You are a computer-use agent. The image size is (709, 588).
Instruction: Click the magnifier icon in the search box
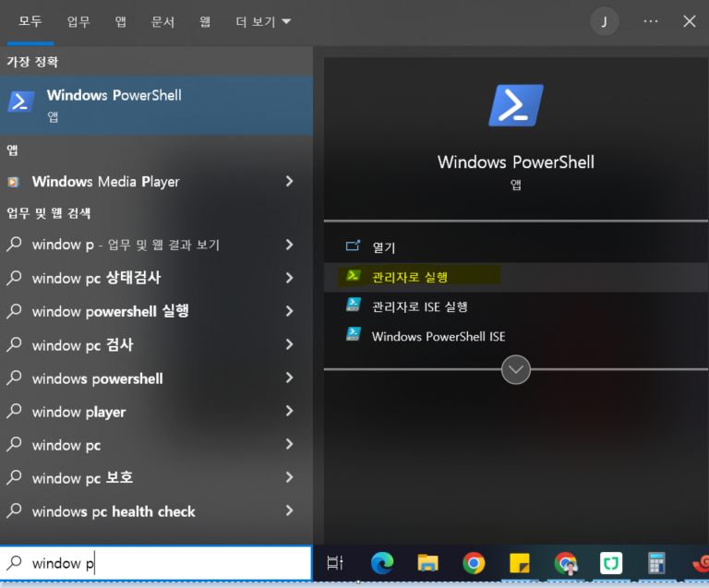[14, 563]
